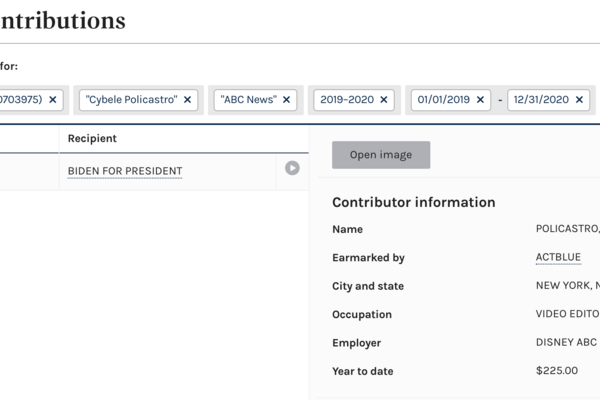This screenshot has width=600, height=400.
Task: Click the NEW YORK city value
Action: click(x=567, y=286)
